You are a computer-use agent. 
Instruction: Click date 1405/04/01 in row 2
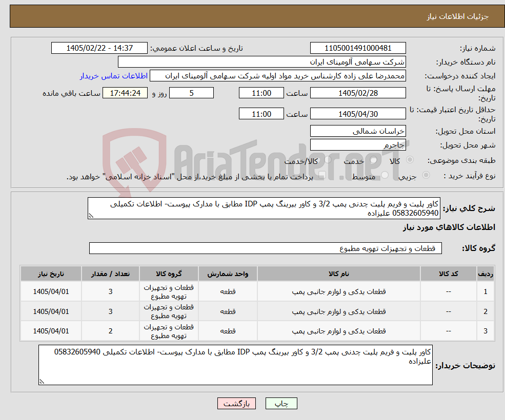click(51, 311)
